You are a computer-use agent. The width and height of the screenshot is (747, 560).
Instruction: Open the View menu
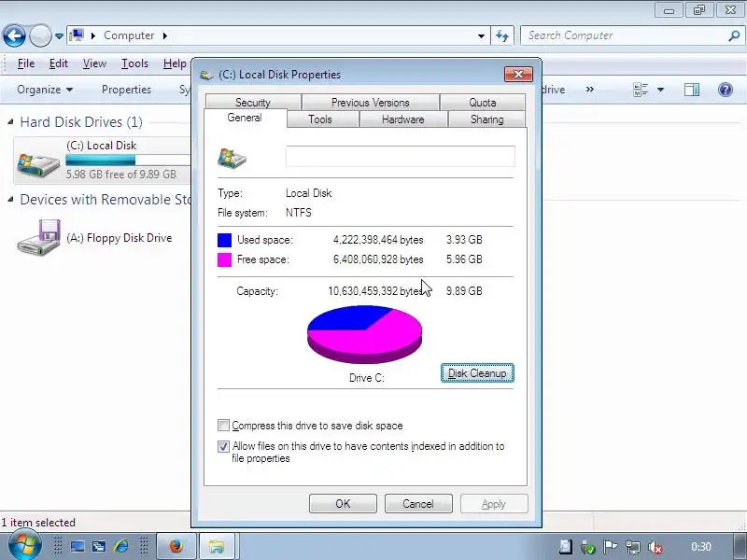(x=94, y=63)
